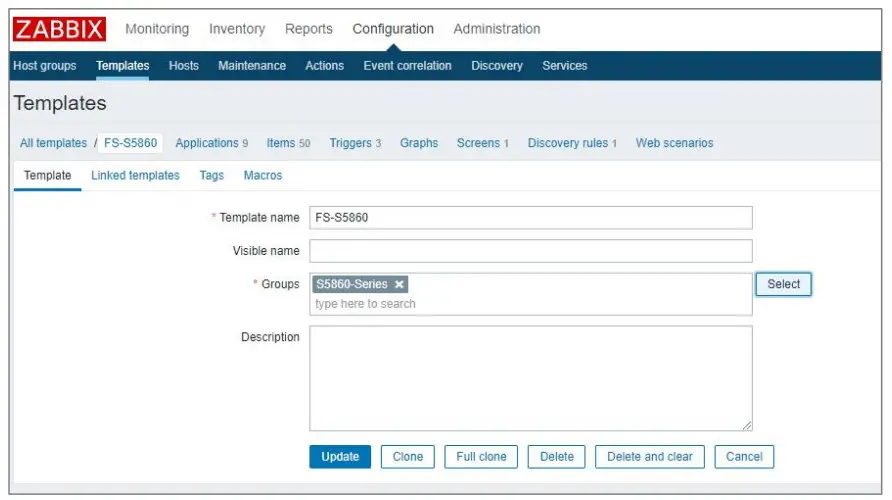Viewport: 892px width, 500px height.
Task: Click Delete and clear button
Action: pyautogui.click(x=650, y=457)
